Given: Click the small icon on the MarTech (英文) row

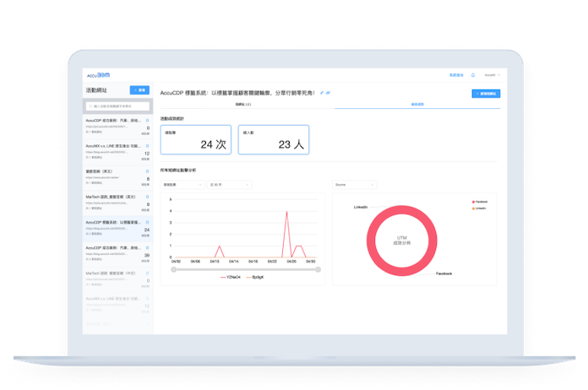Looking at the screenshot, I should [x=147, y=197].
